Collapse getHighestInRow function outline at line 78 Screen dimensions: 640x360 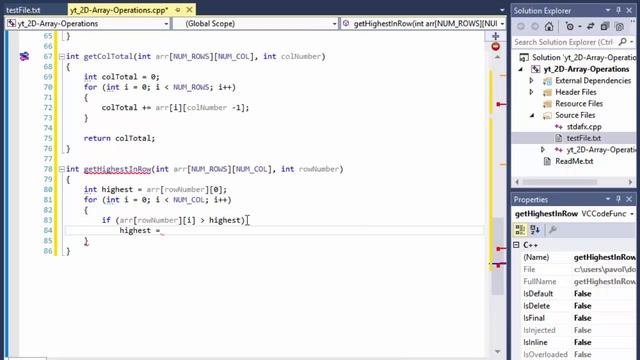tap(61, 169)
